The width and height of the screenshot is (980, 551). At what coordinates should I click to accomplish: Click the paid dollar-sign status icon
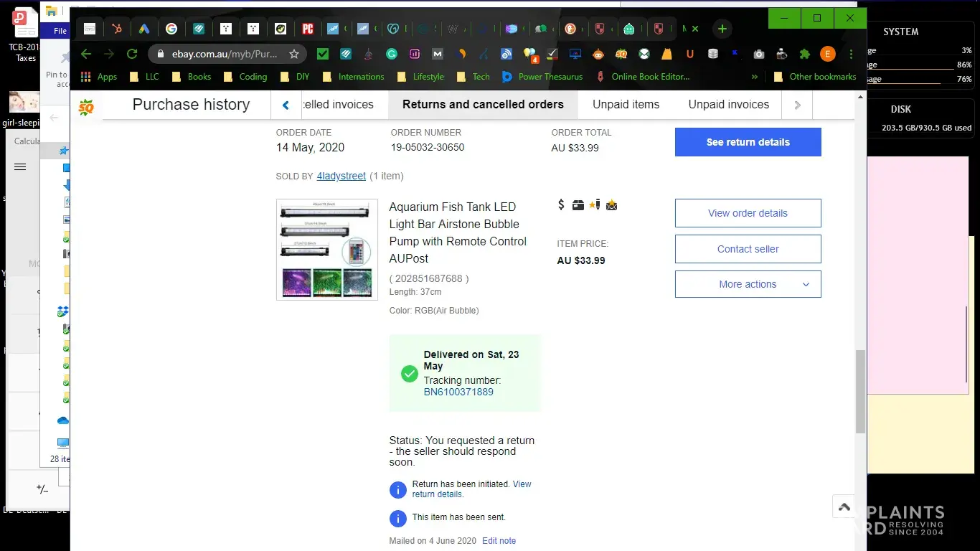click(x=561, y=205)
